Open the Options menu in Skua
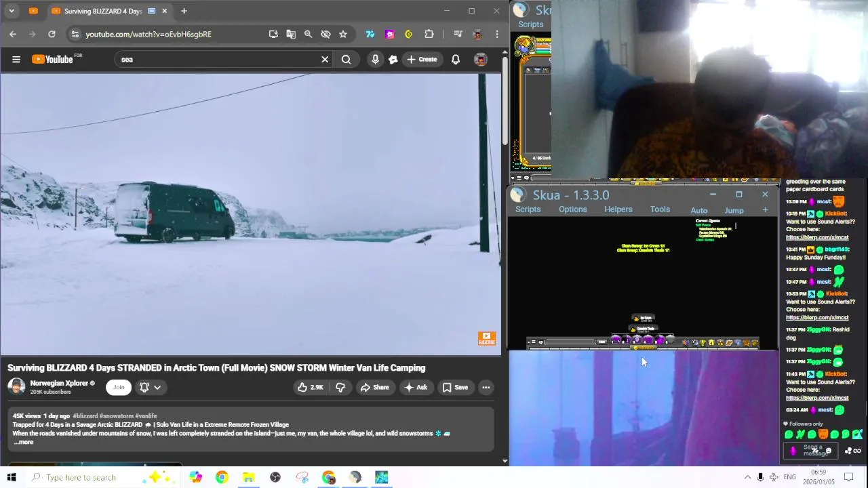The height and width of the screenshot is (488, 868). coord(573,209)
